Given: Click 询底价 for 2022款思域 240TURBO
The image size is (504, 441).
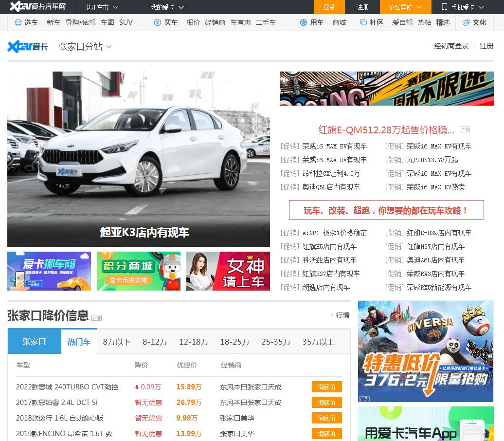Looking at the screenshot, I should tap(326, 387).
